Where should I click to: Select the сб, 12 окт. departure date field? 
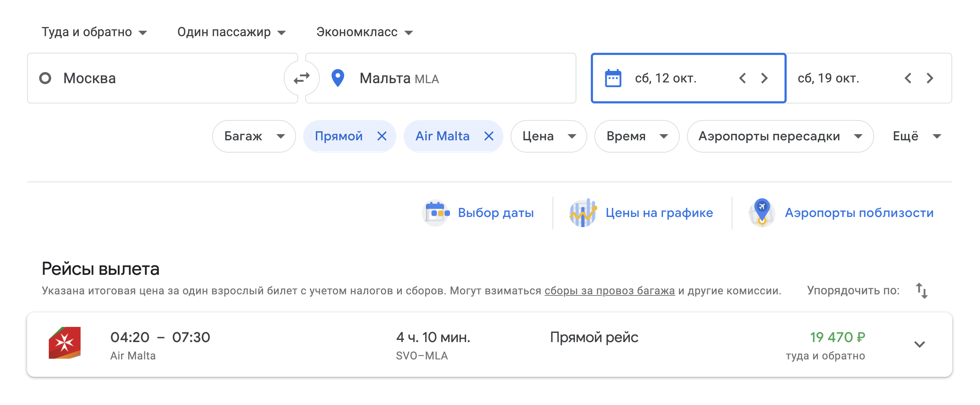688,78
